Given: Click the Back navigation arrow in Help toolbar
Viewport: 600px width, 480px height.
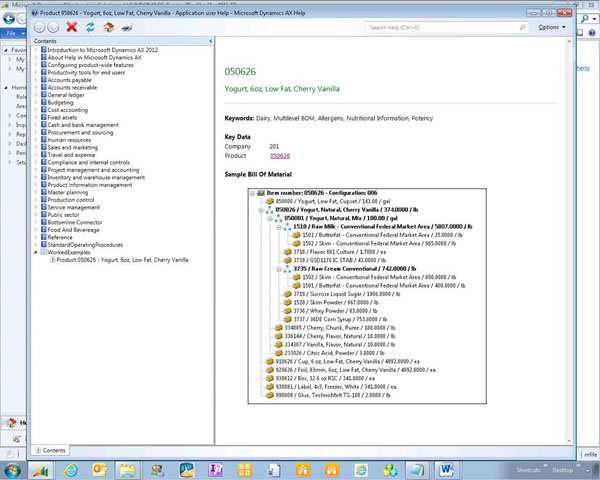Looking at the screenshot, I should click(x=39, y=27).
